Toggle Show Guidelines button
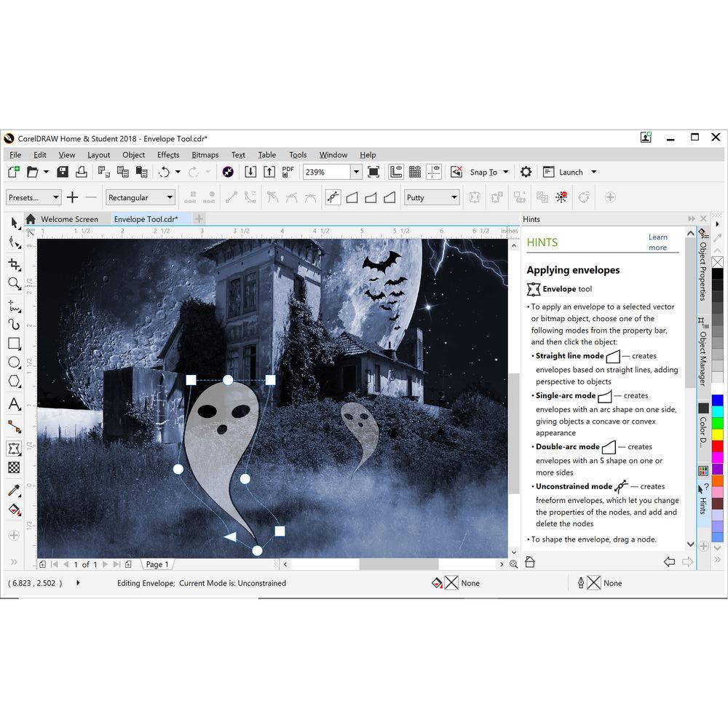This screenshot has width=728, height=728. point(434,173)
